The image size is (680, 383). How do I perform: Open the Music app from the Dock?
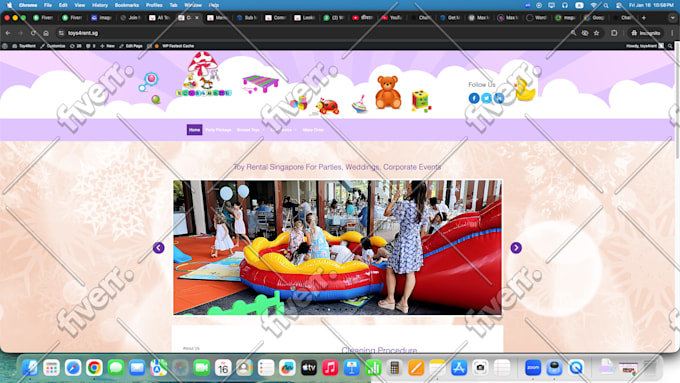(x=330, y=368)
